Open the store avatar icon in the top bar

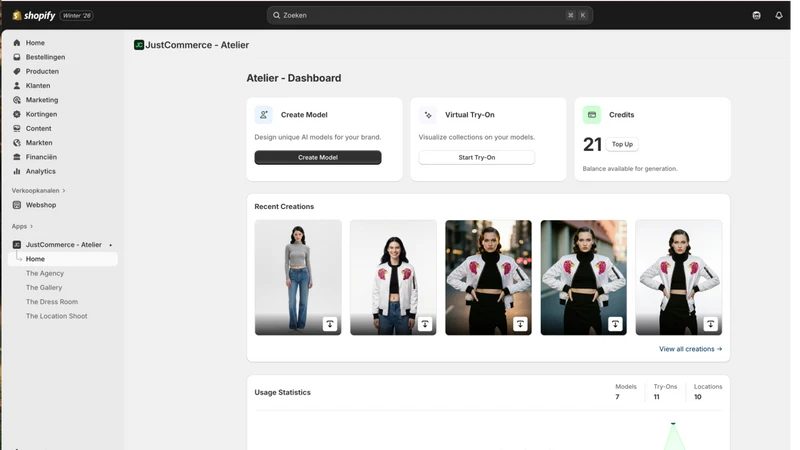(x=756, y=15)
